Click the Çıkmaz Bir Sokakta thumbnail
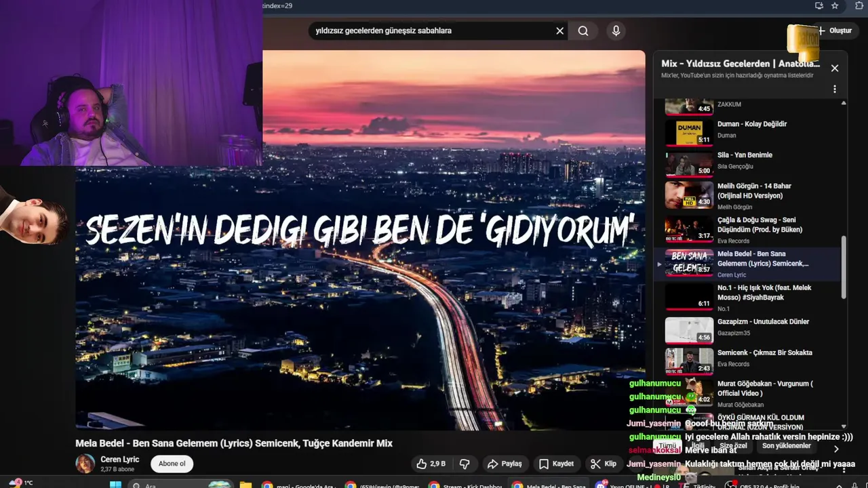 point(689,362)
